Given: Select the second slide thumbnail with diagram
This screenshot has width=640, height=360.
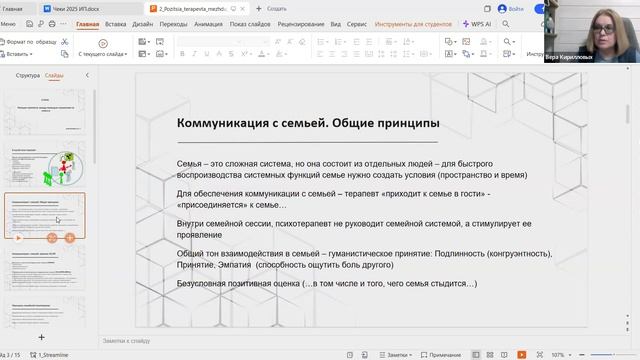Looking at the screenshot, I should tap(45, 164).
